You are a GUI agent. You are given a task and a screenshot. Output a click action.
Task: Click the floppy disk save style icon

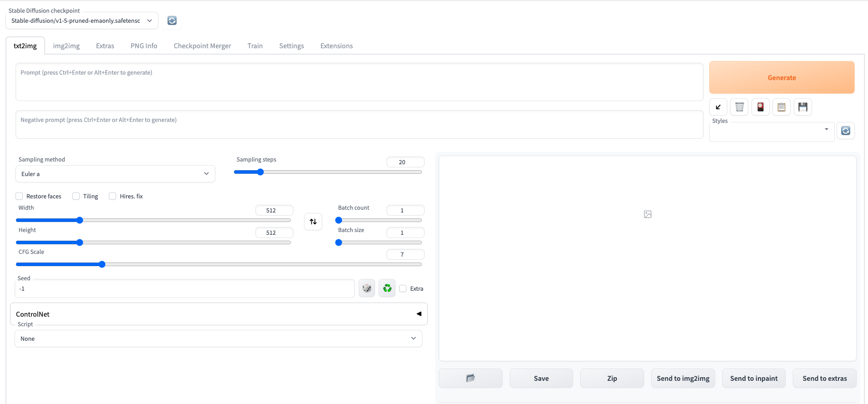pyautogui.click(x=803, y=107)
